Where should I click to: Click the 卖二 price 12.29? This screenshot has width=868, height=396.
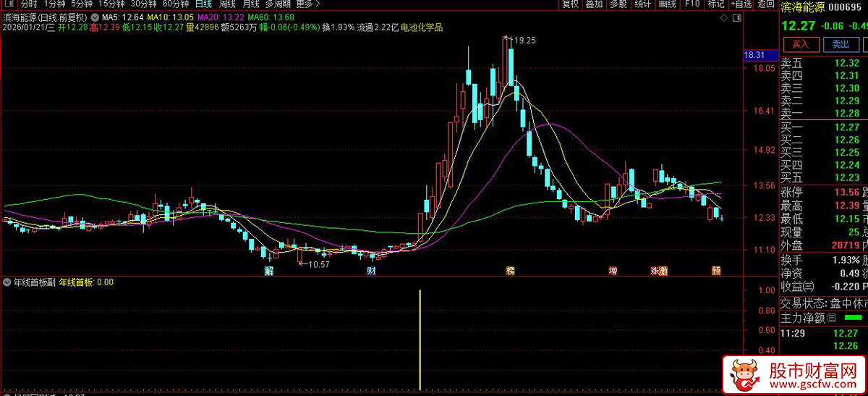(847, 101)
